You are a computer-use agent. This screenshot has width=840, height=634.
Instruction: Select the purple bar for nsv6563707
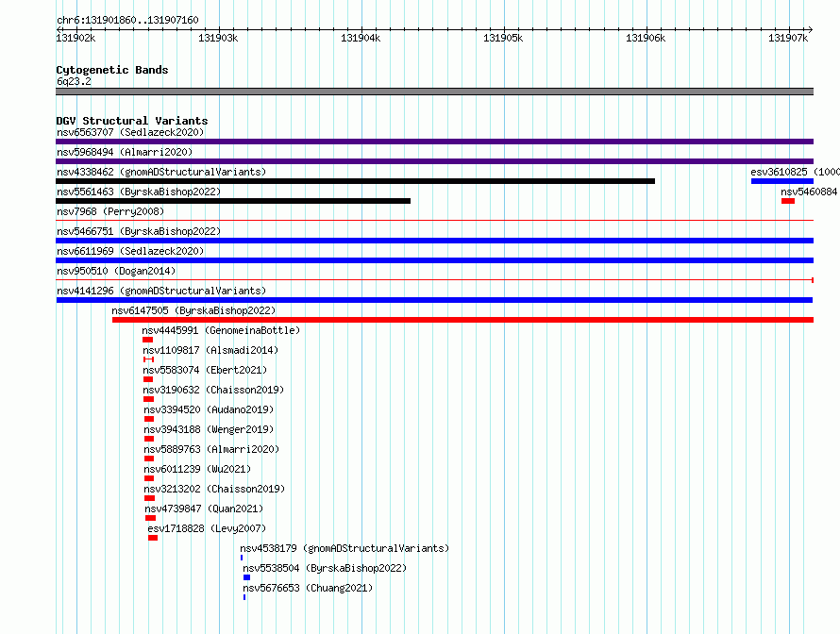(434, 142)
